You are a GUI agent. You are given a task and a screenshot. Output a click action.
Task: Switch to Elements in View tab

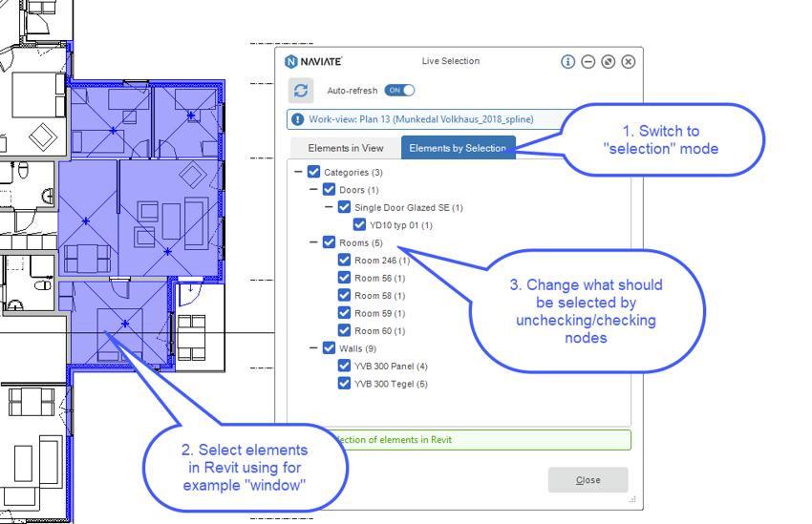346,149
